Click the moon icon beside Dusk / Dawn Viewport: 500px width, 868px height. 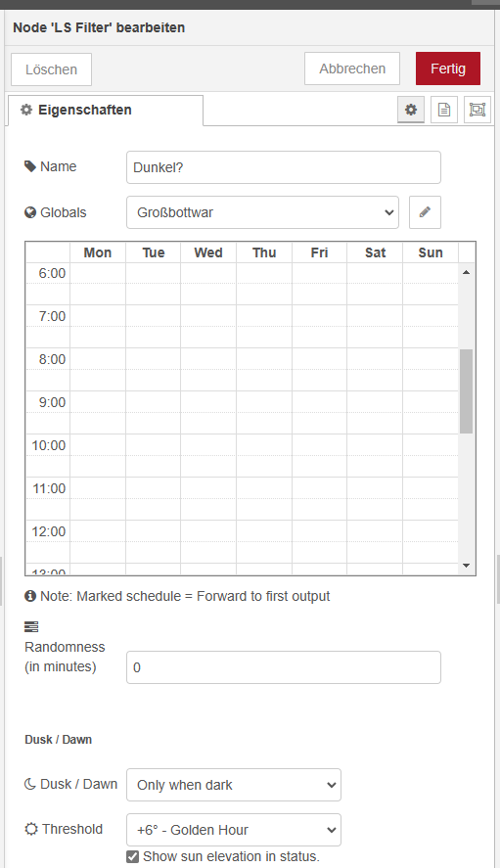[30, 784]
